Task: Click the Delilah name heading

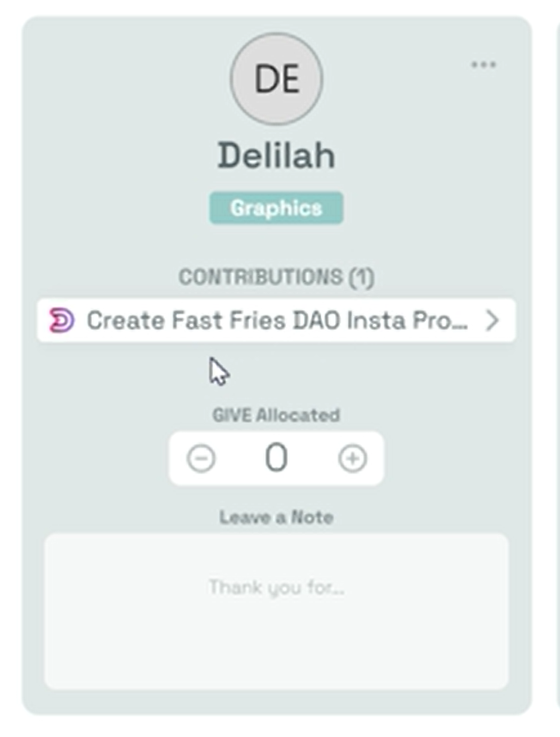Action: coord(277,155)
